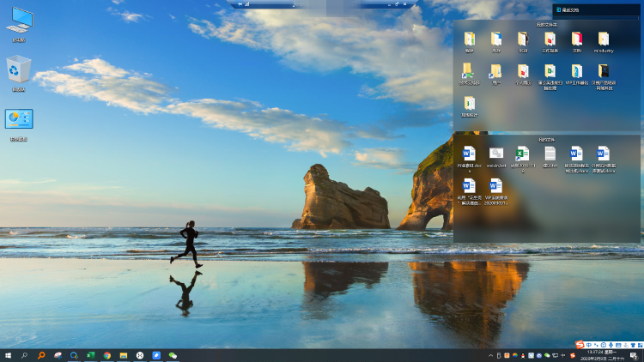Open the Excel shortcut file in the fence
Image resolution: width=644 pixels, height=362 pixels.
[x=523, y=160]
